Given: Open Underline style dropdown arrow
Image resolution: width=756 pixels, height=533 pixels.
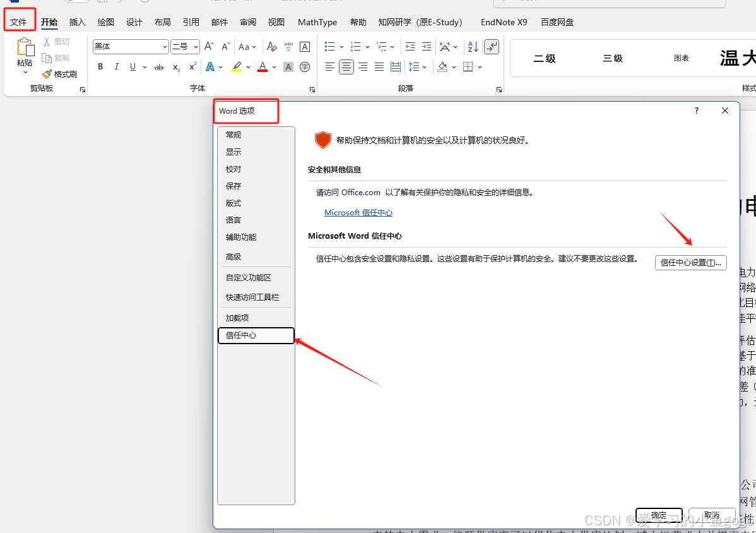Looking at the screenshot, I should (144, 67).
